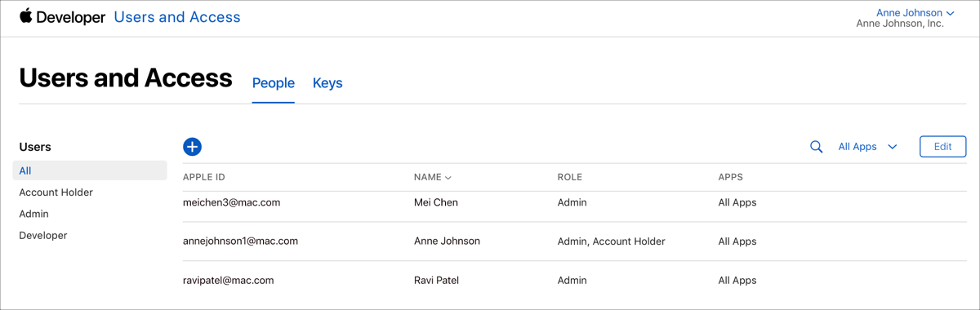Click the APPLE ID column header
The width and height of the screenshot is (980, 310).
204,177
